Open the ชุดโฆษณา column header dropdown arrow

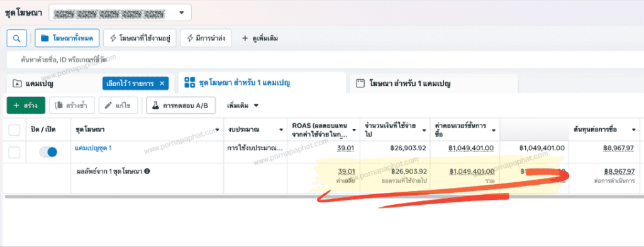[217, 129]
